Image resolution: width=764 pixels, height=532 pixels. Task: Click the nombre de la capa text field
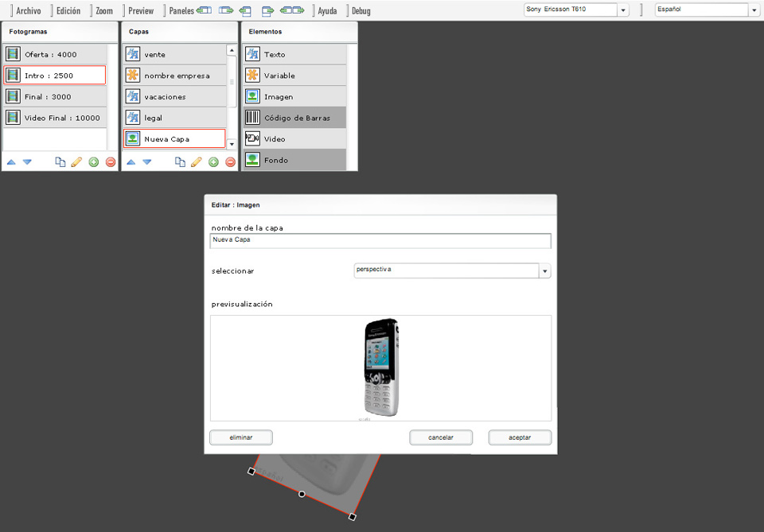click(380, 240)
